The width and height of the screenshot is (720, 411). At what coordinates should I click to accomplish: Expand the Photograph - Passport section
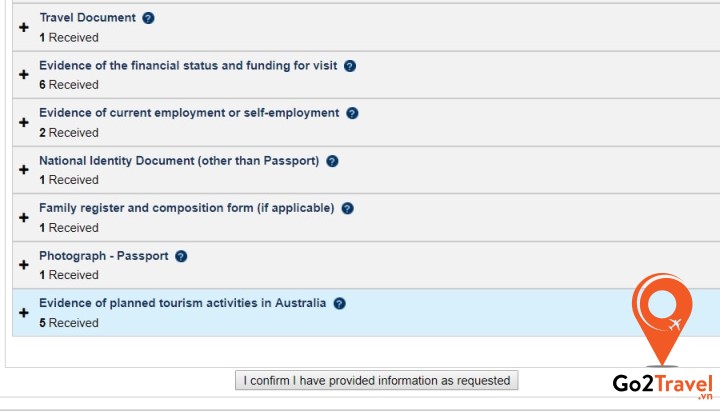tap(24, 265)
